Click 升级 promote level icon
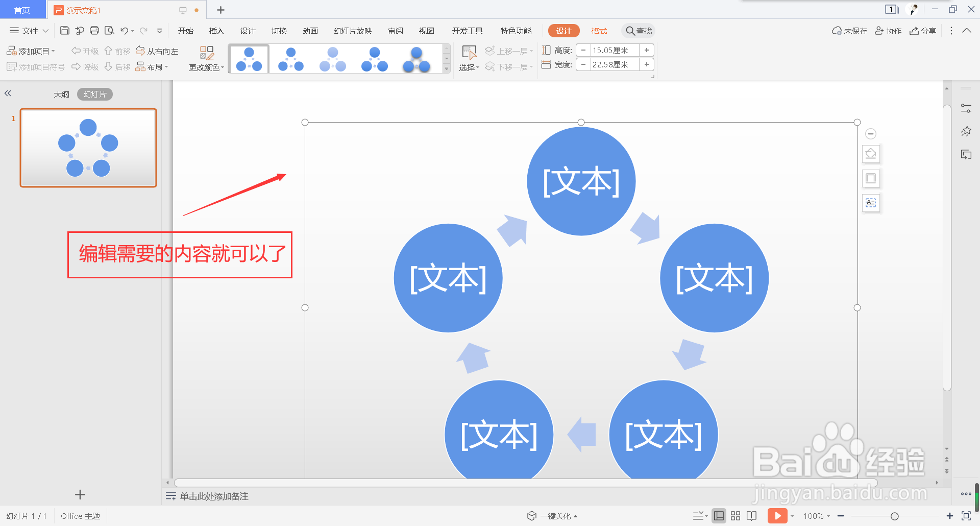Screen dimensions: 980x526 76,51
